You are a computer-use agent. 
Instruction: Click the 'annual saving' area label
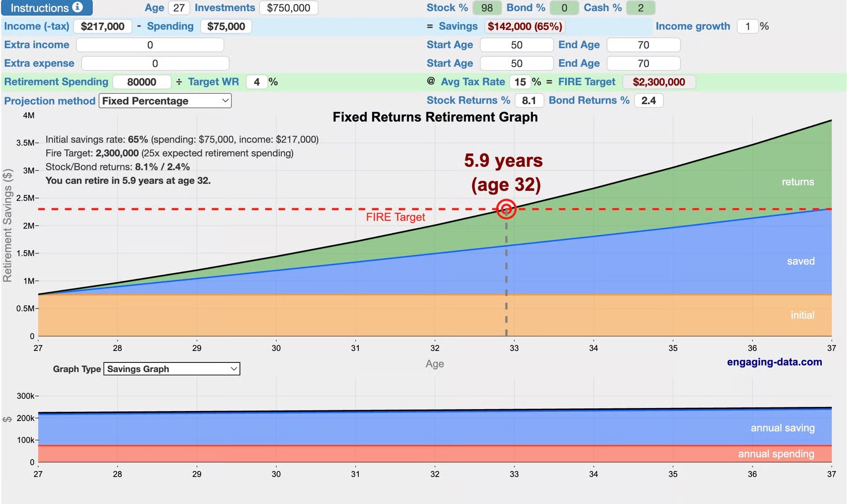tap(783, 428)
